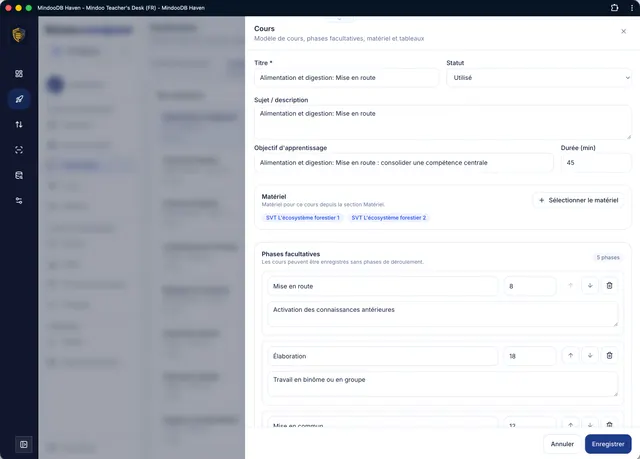Open the database search icon in sidebar
The height and width of the screenshot is (459, 640).
(x=19, y=175)
